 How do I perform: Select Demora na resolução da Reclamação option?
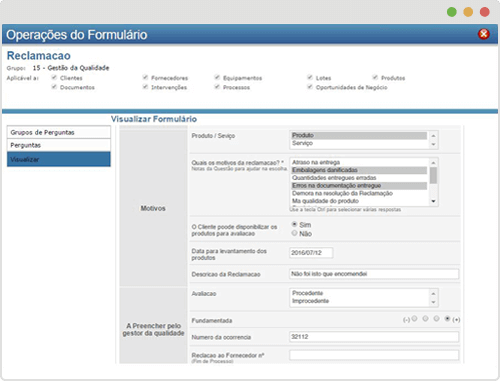click(359, 193)
